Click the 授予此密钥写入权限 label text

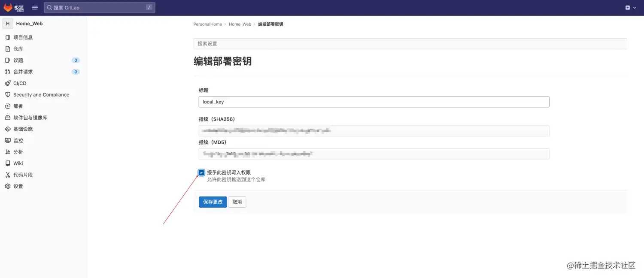point(229,172)
